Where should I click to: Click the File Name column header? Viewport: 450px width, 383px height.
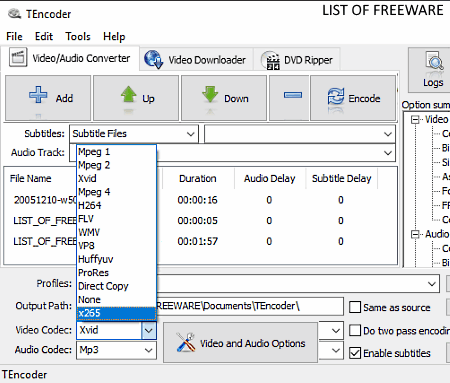pyautogui.click(x=30, y=178)
